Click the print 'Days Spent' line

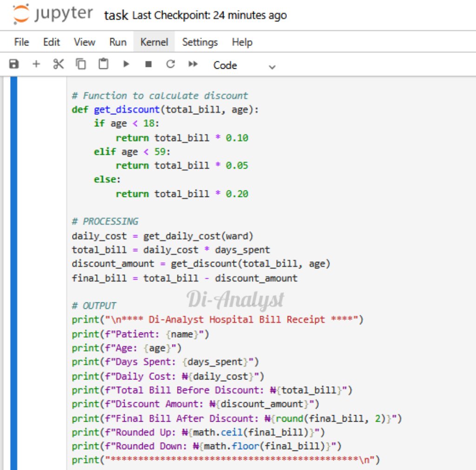[165, 362]
